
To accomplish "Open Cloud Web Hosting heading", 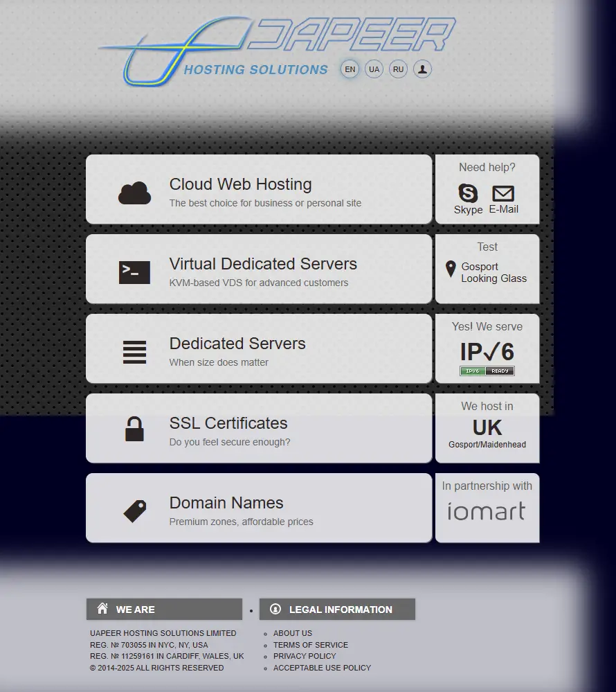I will (x=240, y=184).
